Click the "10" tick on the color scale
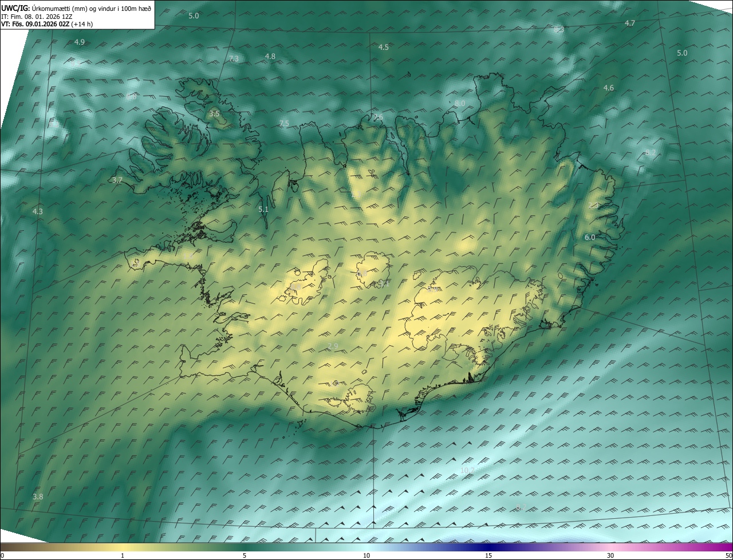The width and height of the screenshot is (733, 560). pos(366,555)
